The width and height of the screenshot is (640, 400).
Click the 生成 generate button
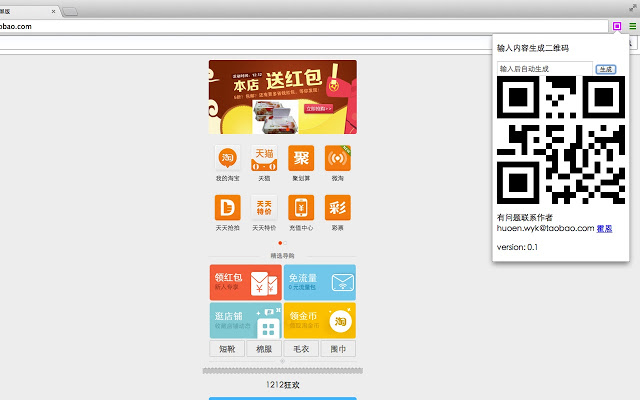pyautogui.click(x=606, y=69)
